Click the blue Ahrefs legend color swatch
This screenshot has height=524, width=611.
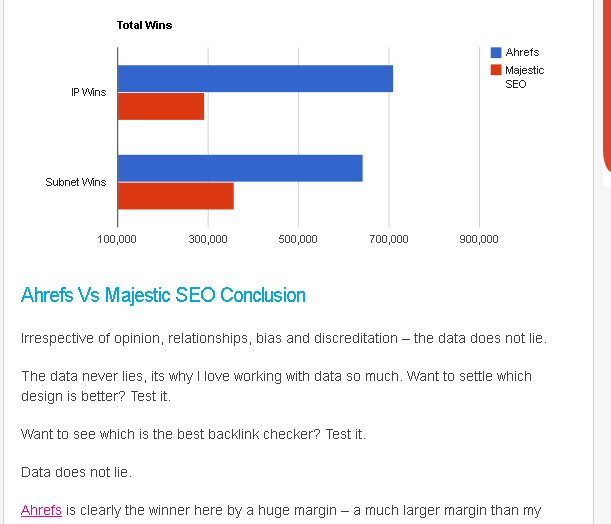[x=496, y=52]
